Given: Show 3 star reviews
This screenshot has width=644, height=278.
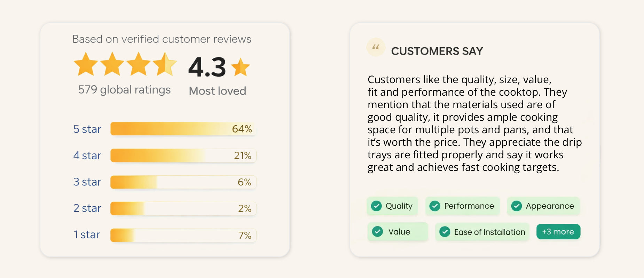Looking at the screenshot, I should click(x=87, y=182).
